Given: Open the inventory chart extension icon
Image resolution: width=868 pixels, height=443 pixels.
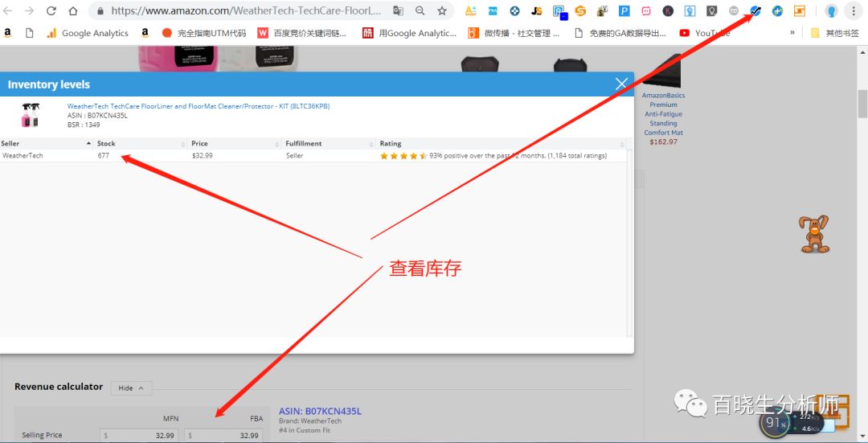Looking at the screenshot, I should point(755,10).
